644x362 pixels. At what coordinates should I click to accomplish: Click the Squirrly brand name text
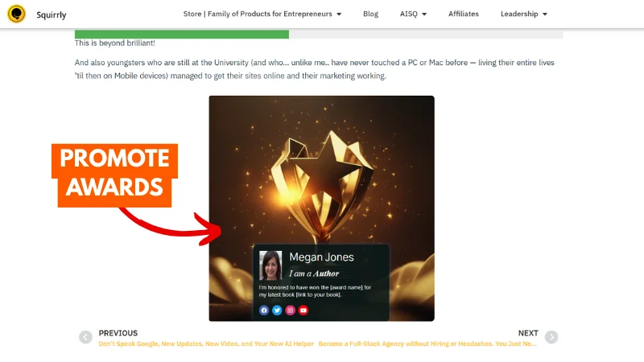(x=52, y=14)
